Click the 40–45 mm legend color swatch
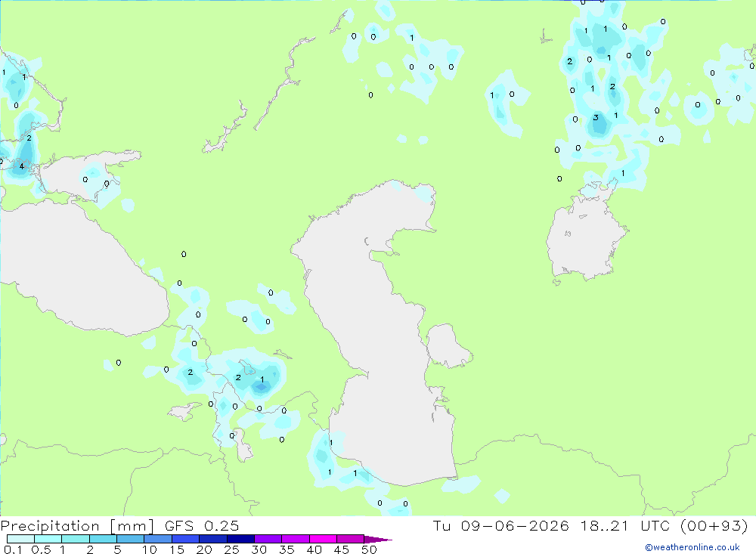This screenshot has width=756, height=554. pos(323,539)
